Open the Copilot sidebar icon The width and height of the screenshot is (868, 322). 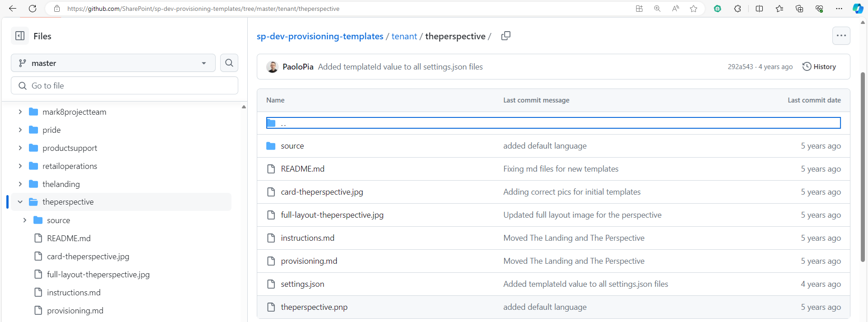[x=858, y=9]
